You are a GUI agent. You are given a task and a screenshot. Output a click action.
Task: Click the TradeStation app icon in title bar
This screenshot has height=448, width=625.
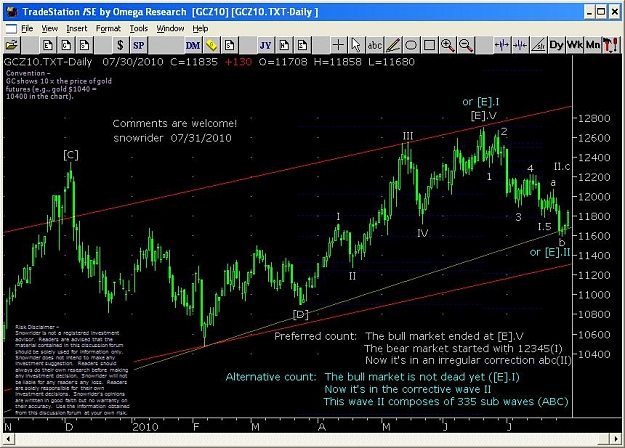pyautogui.click(x=12, y=12)
